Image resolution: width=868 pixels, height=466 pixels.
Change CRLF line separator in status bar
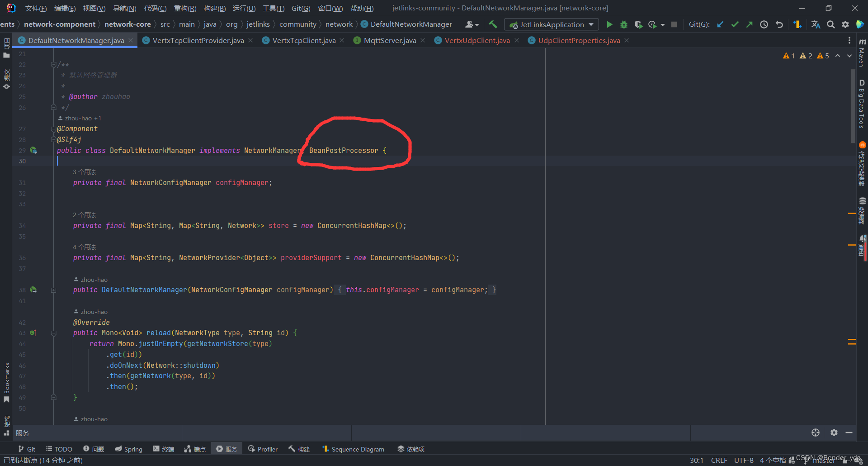click(x=719, y=460)
